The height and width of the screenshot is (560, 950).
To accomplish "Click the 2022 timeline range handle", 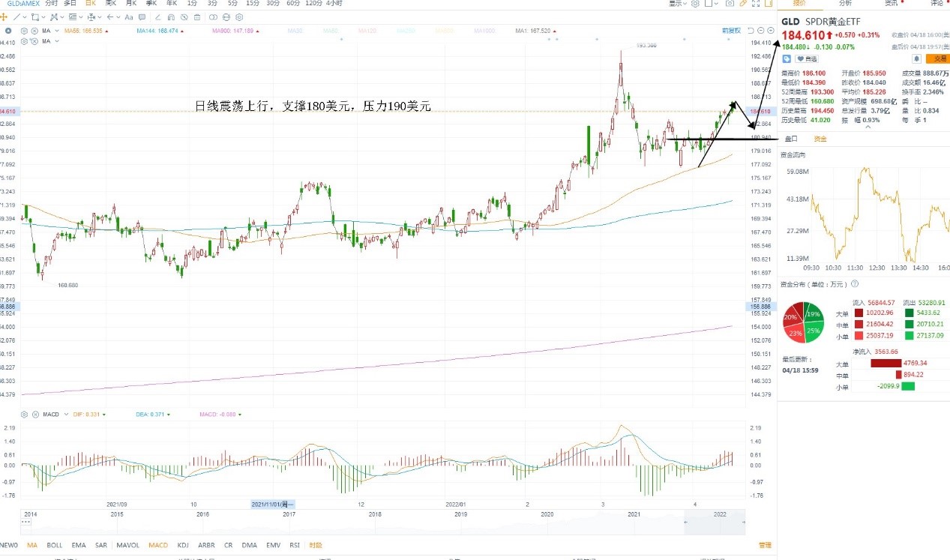I will tap(718, 514).
